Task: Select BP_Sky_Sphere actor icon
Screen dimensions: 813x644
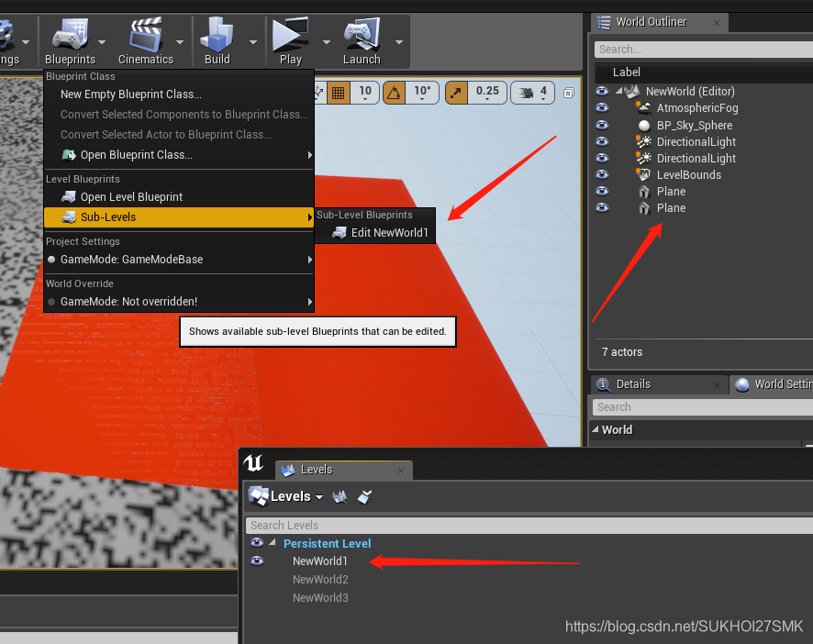Action: 644,126
